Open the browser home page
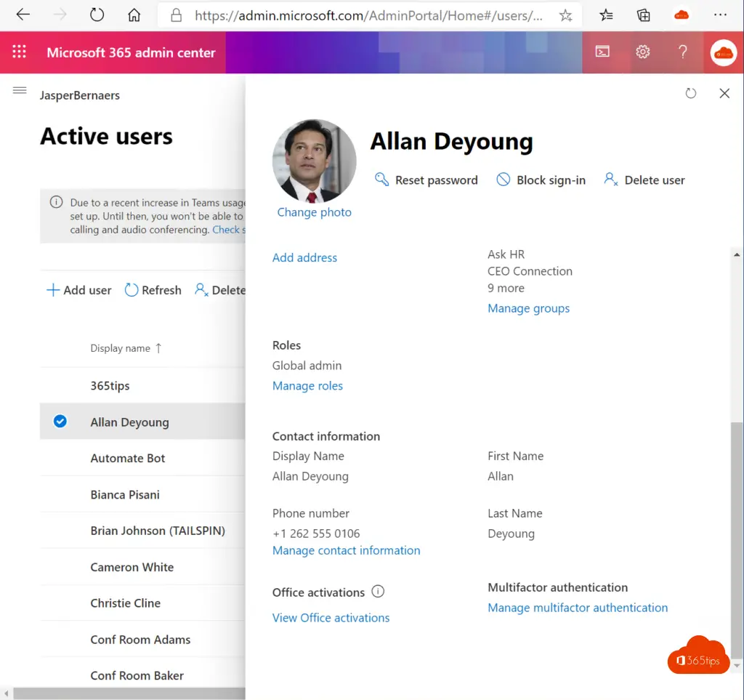Screen dimensions: 744x700 point(134,15)
